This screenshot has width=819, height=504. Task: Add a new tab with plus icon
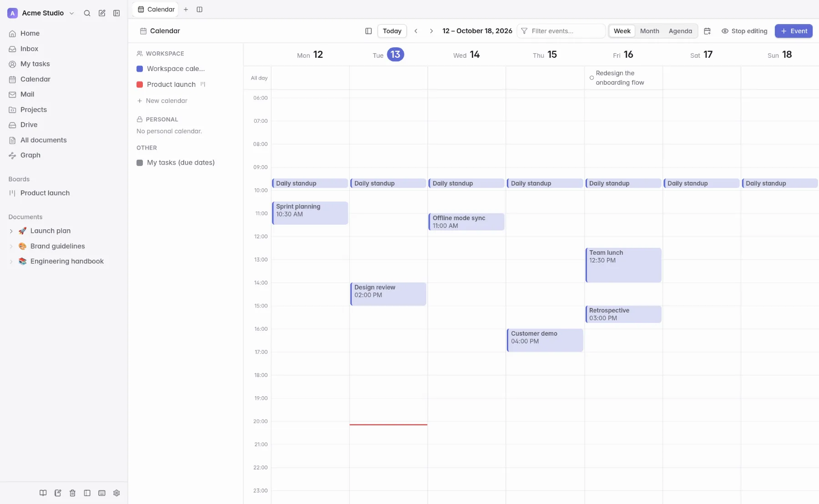pyautogui.click(x=186, y=10)
